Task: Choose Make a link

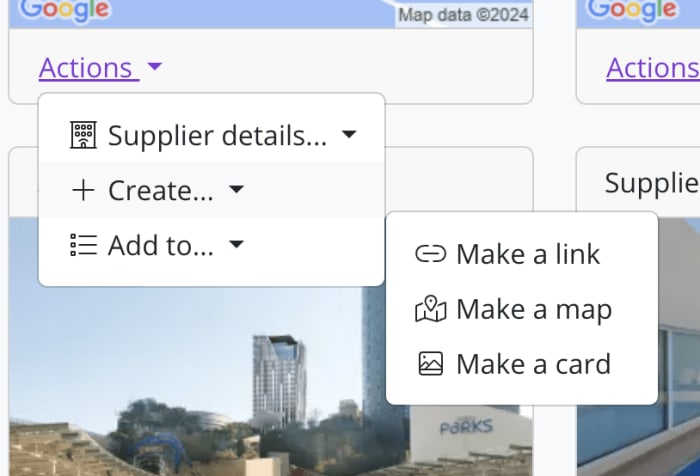Action: pos(522,254)
